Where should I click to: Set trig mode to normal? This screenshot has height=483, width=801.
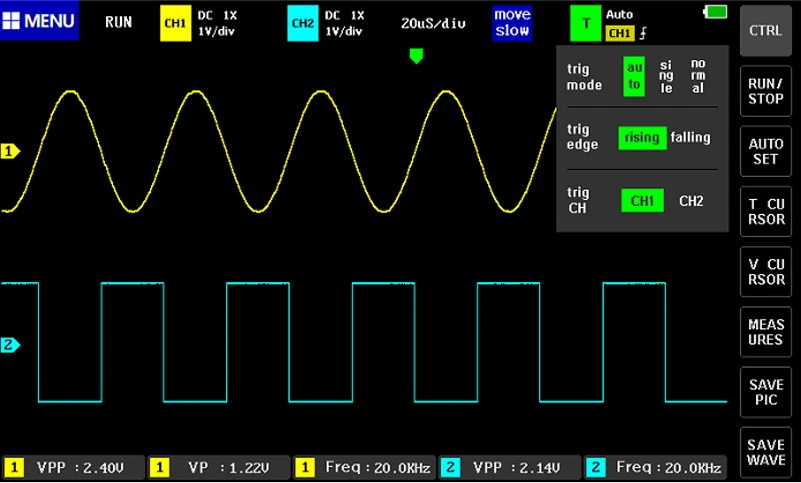[698, 76]
